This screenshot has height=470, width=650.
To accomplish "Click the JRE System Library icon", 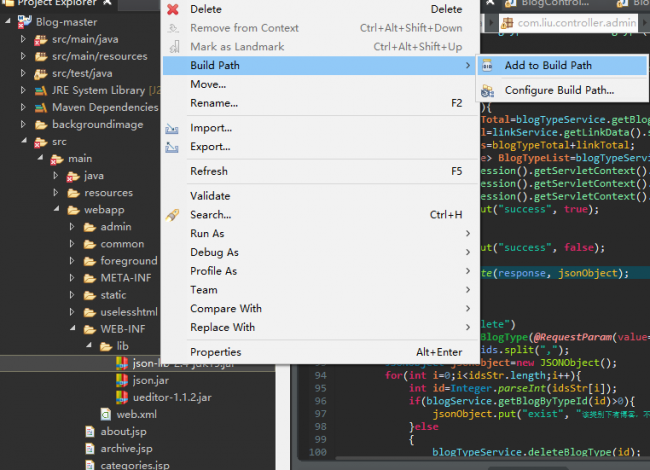I will [41, 90].
